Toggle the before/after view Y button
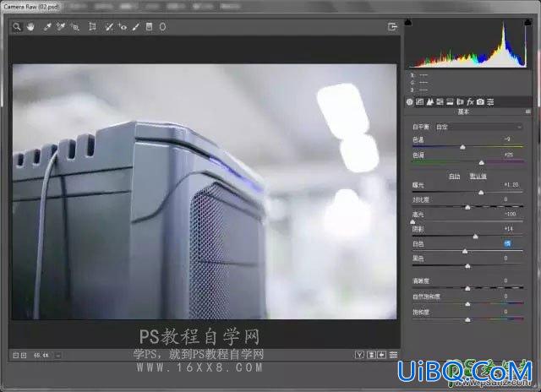The height and width of the screenshot is (392, 541). 359,355
